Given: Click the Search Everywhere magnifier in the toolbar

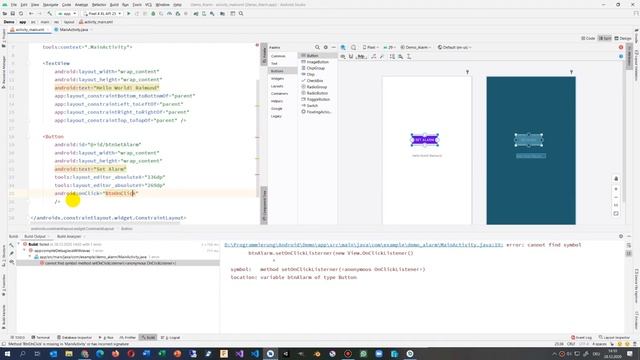Looking at the screenshot, I should click(241, 13).
